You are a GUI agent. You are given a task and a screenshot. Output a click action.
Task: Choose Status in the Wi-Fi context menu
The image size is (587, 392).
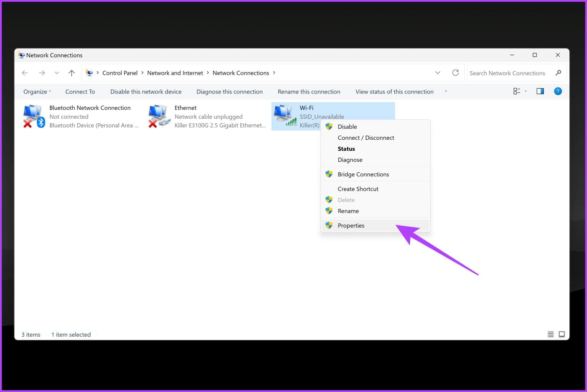coord(346,149)
